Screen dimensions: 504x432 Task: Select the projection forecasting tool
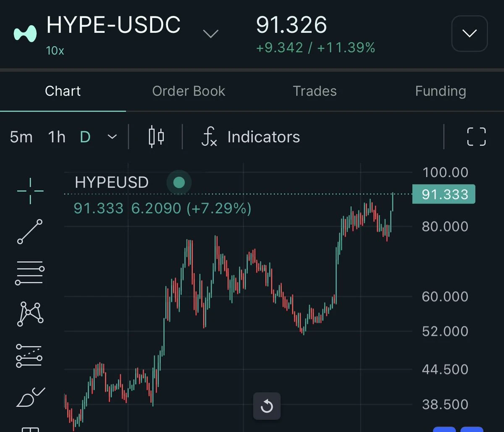point(29,356)
